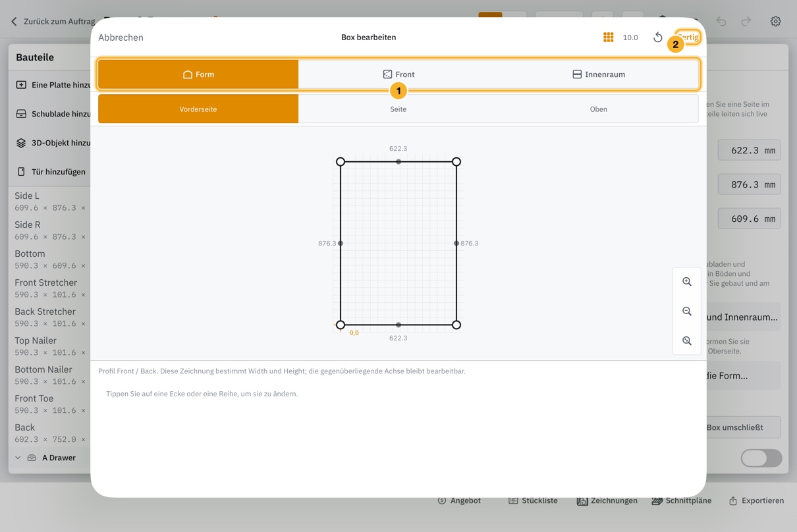Select the Vorderseite view
The height and width of the screenshot is (532, 797).
[198, 109]
